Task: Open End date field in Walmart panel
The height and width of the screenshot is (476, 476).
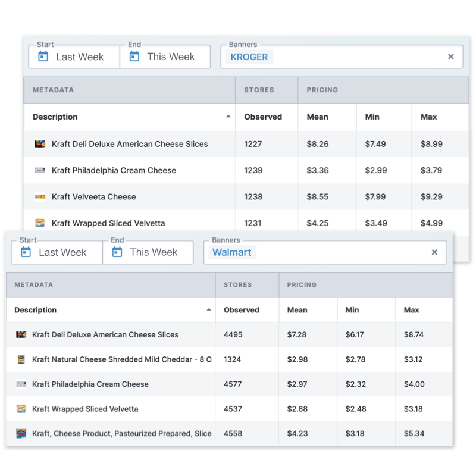Action: tap(148, 252)
